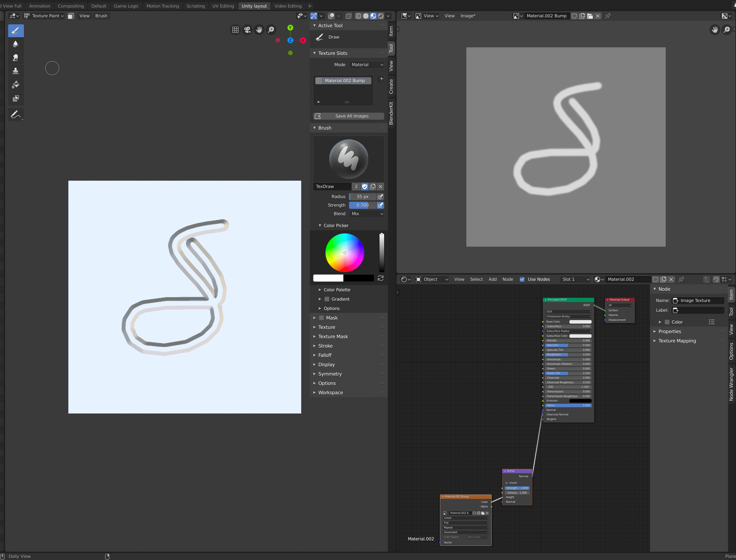Viewport: 736px width, 560px height.
Task: Click the brush Strength slider
Action: pos(363,205)
